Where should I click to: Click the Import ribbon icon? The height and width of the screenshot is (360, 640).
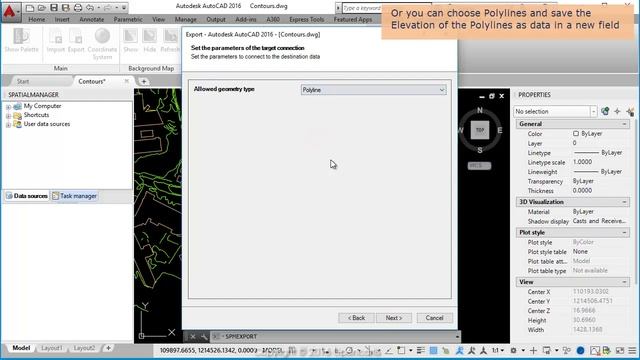(56, 41)
